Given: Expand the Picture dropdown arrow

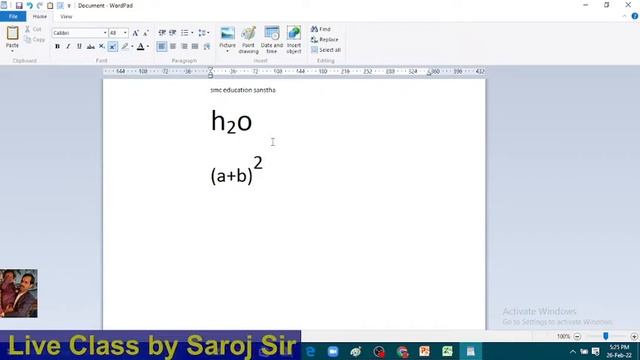Looking at the screenshot, I should tap(227, 51).
